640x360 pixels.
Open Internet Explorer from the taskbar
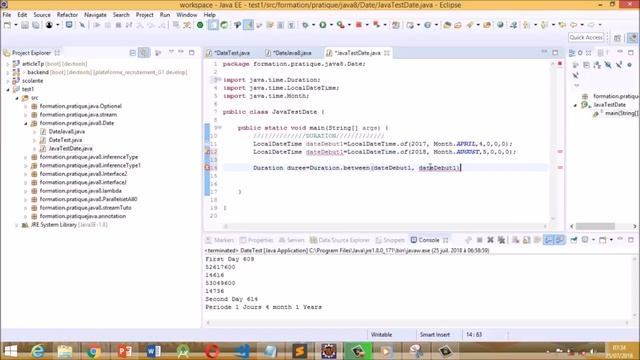[x=38, y=351]
